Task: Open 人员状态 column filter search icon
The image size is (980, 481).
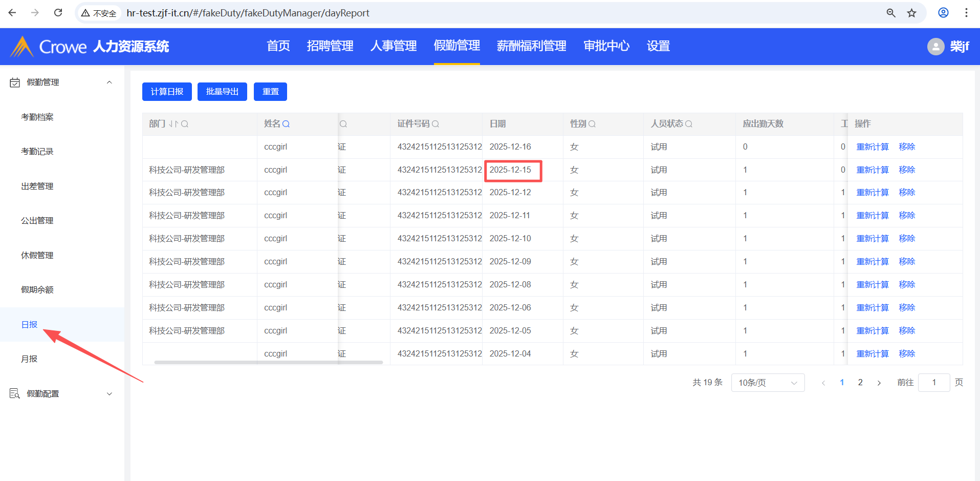Action: (689, 124)
